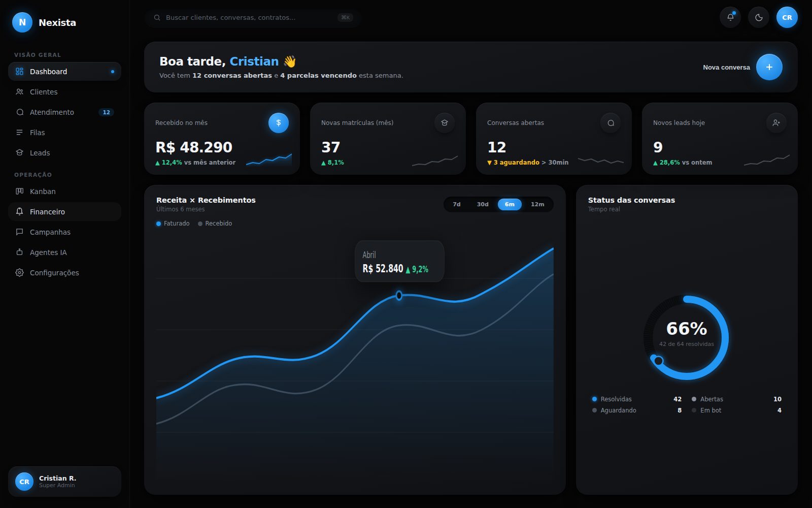Viewport: 812px width, 508px height.
Task: Click R$ 48.290 value
Action: 194,147
